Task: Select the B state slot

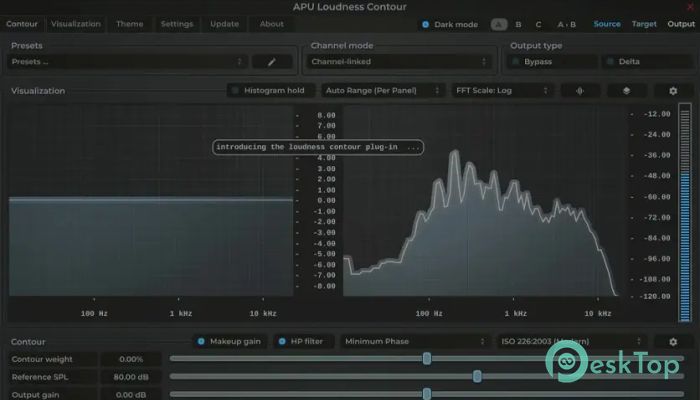Action: [x=518, y=24]
